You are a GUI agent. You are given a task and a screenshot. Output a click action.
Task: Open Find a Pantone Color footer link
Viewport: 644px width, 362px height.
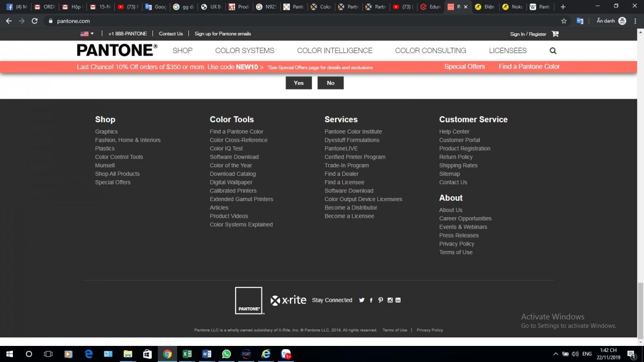(x=236, y=131)
